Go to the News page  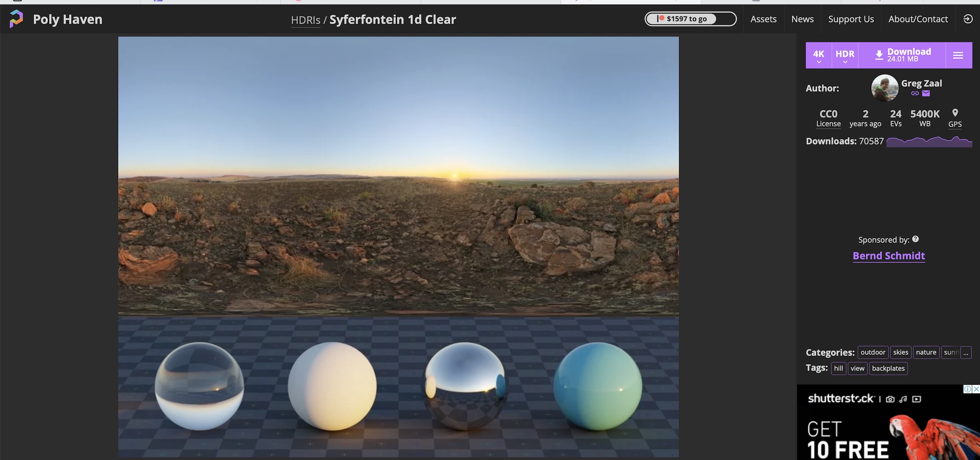tap(802, 19)
